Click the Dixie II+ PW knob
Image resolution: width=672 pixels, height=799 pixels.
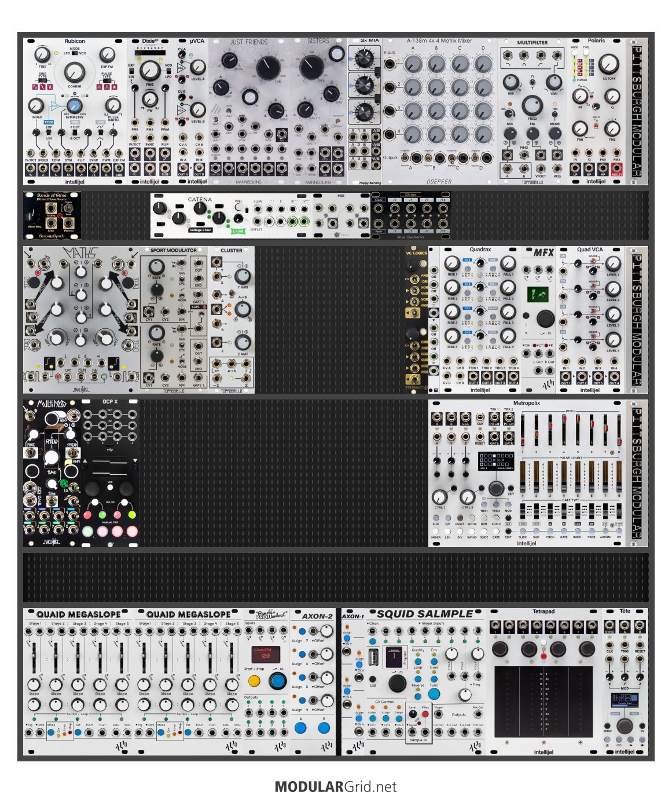(150, 98)
